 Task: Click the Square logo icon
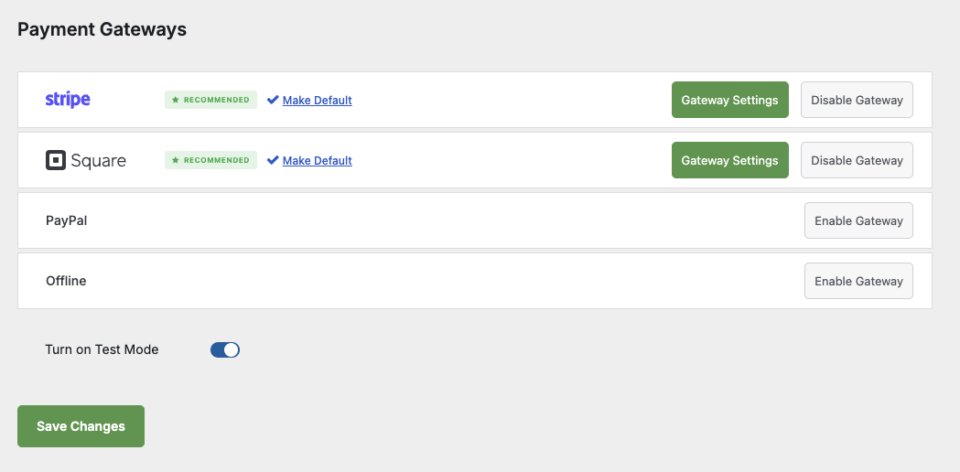coord(55,160)
